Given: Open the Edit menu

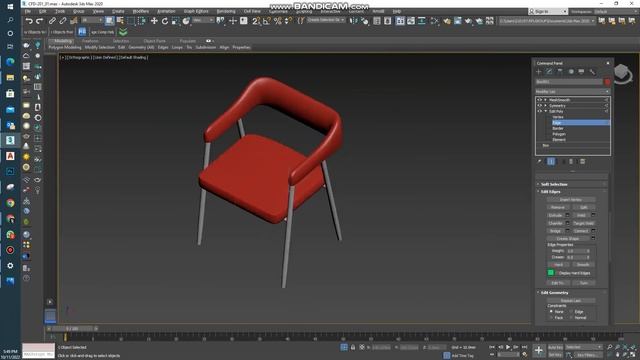Looking at the screenshot, I should tap(42, 11).
